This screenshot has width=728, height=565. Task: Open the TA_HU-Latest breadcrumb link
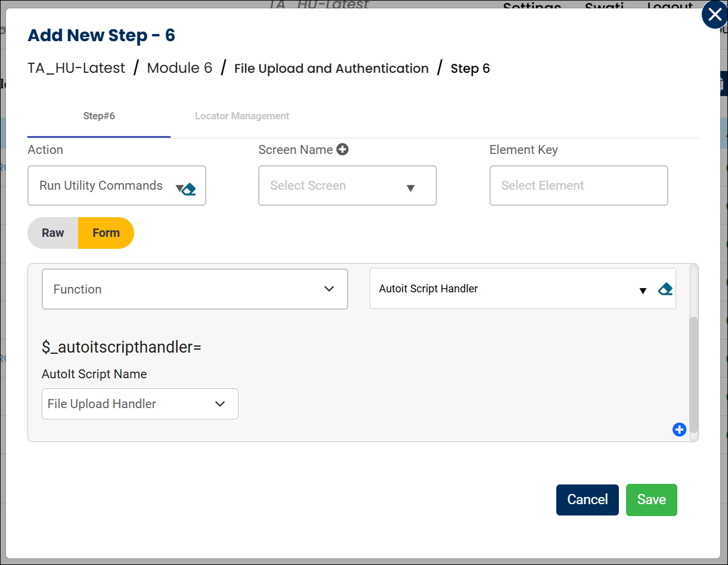(76, 69)
